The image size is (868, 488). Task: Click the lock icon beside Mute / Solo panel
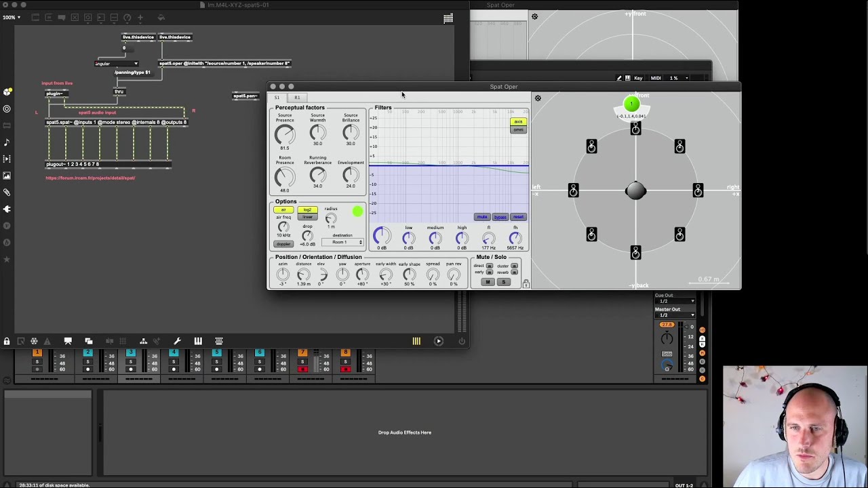pyautogui.click(x=526, y=283)
